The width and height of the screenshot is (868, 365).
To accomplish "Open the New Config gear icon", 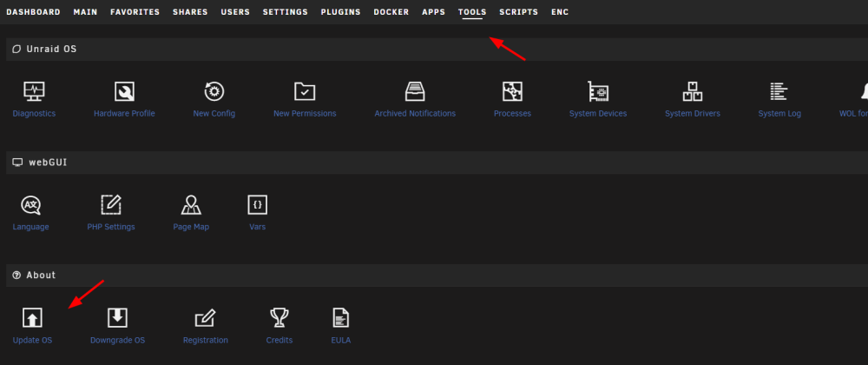I will 214,91.
